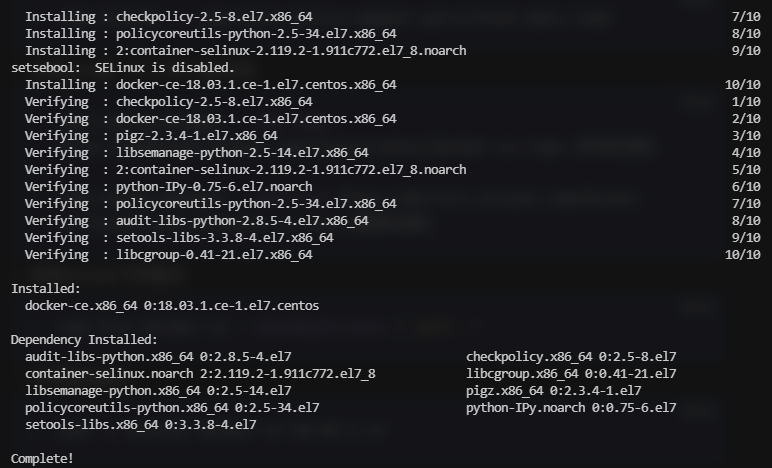The image size is (772, 468).
Task: Click container-selinux.noarch in the dependency list
Action: 200,374
